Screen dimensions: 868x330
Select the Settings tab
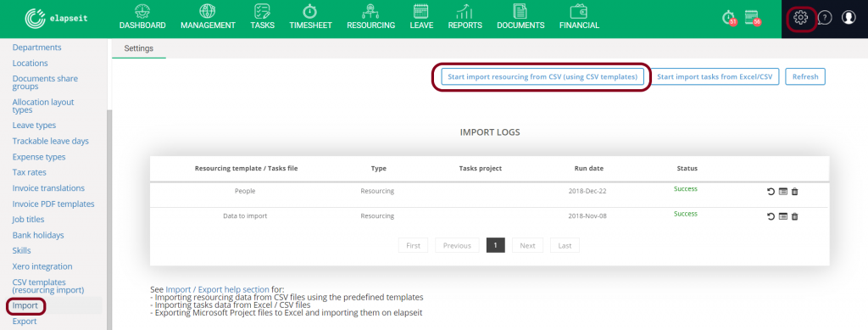coord(138,48)
